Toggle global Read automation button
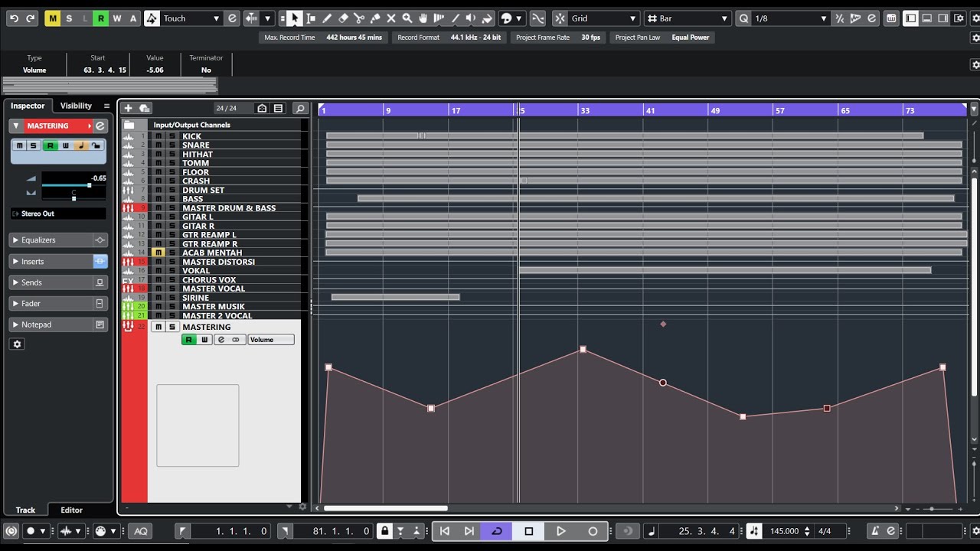The width and height of the screenshot is (980, 551). [x=100, y=18]
